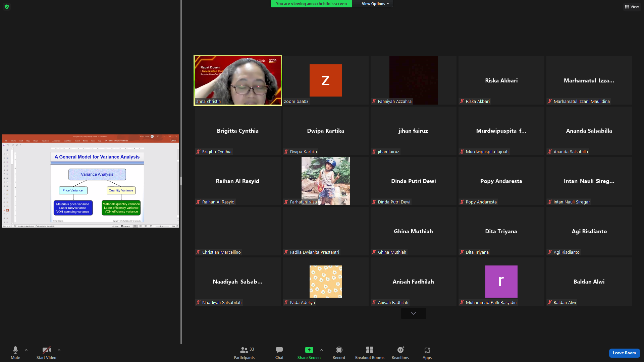Click muted mic icon beside Dwipa Kartika label
This screenshot has height=362, width=644.
(286, 152)
